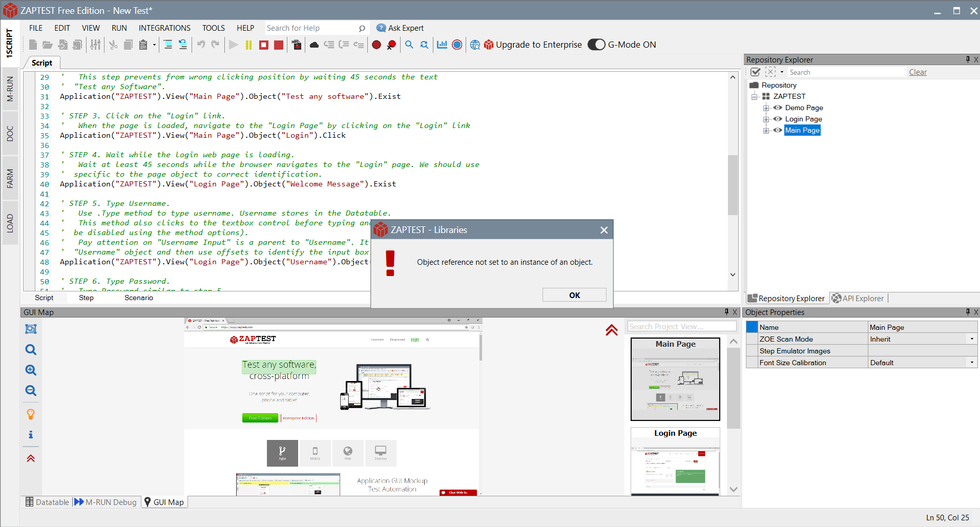The image size is (980, 527).
Task: Click the indent lines toolbar icon
Action: click(168, 45)
